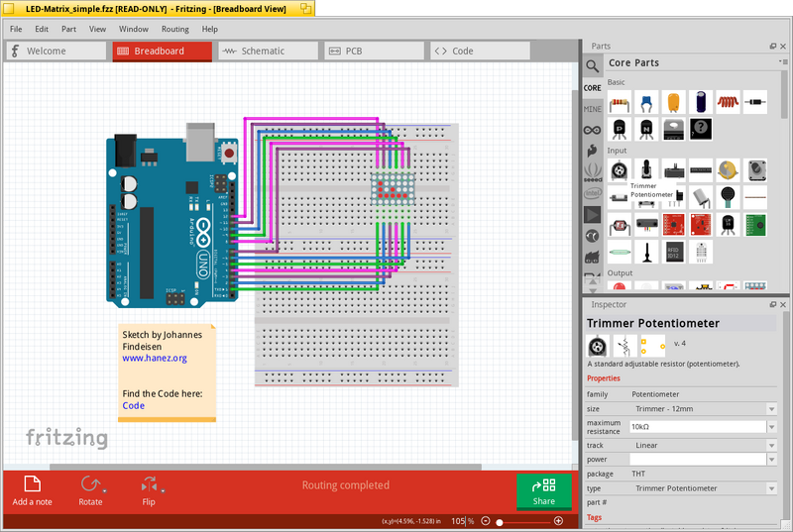The width and height of the screenshot is (793, 532).
Task: Click the Flip icon in bottom toolbar
Action: [149, 484]
